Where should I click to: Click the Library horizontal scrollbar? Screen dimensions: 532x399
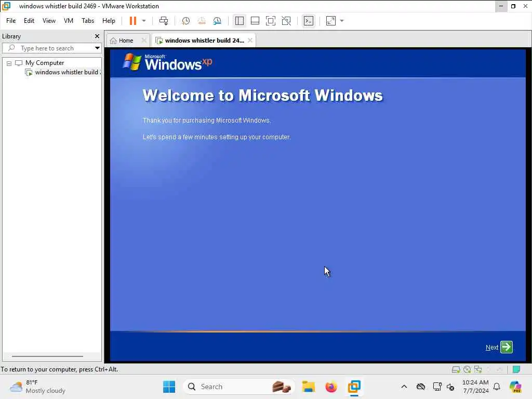pyautogui.click(x=47, y=356)
